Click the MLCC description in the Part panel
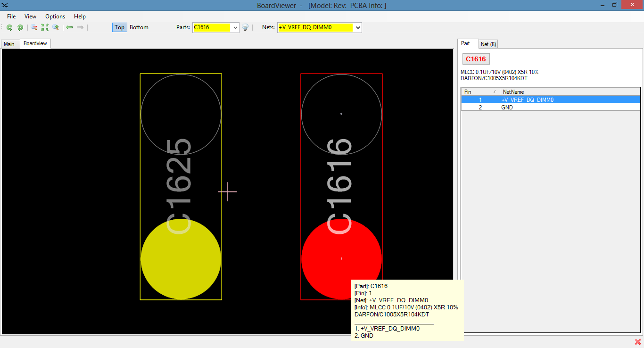Viewport: 644px width, 348px height. [499, 72]
